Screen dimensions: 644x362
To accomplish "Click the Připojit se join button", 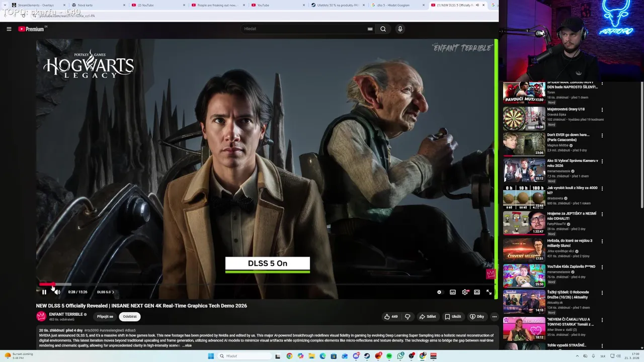I will tap(105, 317).
